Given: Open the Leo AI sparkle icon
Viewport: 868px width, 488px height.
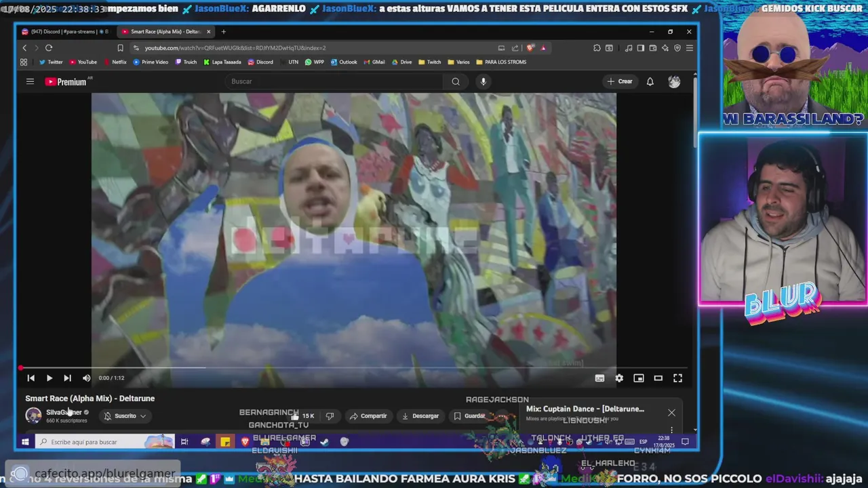Looking at the screenshot, I should tap(665, 48).
